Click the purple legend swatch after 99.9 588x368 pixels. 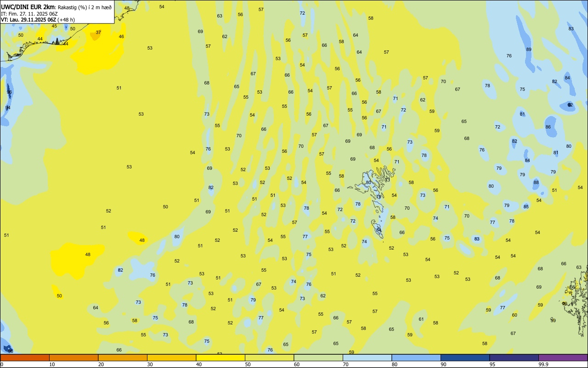point(563,357)
